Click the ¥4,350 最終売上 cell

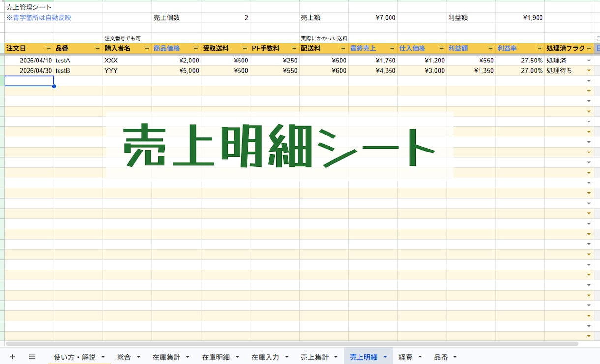373,71
